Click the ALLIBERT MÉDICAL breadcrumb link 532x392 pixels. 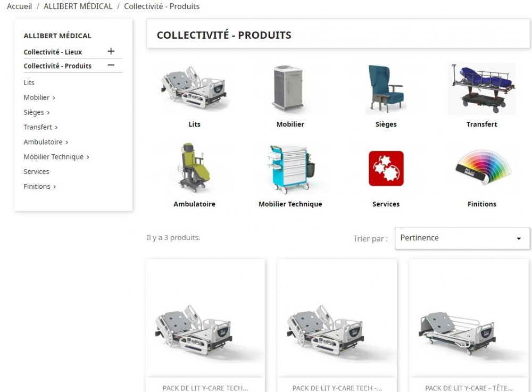(78, 6)
